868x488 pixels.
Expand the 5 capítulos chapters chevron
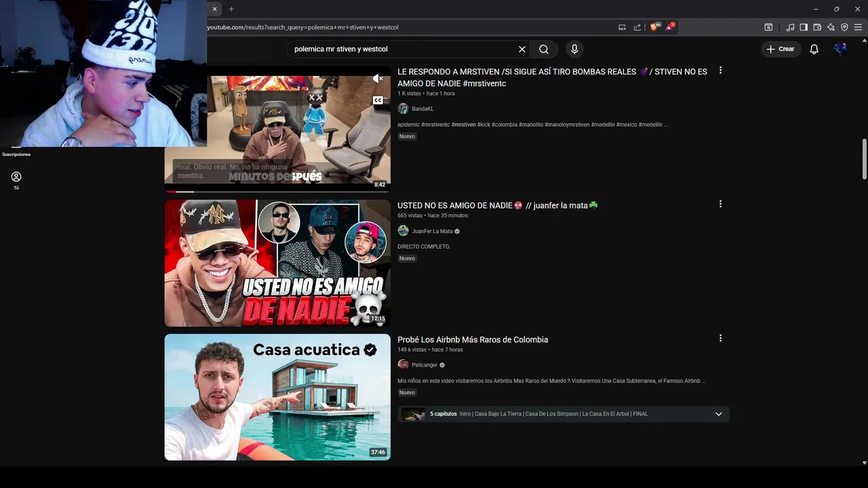point(719,414)
